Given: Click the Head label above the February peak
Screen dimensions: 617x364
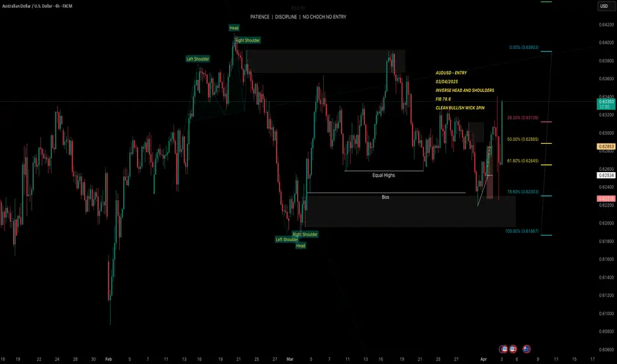Looking at the screenshot, I should tap(234, 28).
